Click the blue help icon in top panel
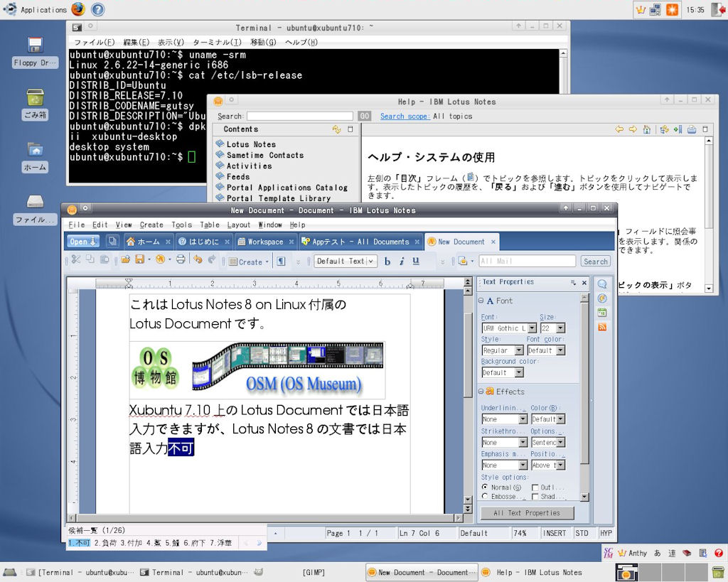Image resolution: width=728 pixels, height=582 pixels. 97,9
